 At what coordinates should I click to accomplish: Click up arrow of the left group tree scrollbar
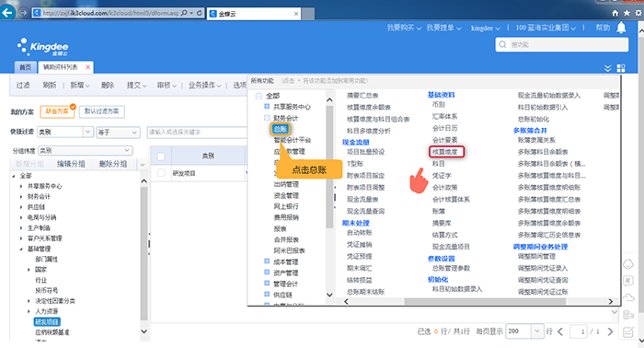144,180
